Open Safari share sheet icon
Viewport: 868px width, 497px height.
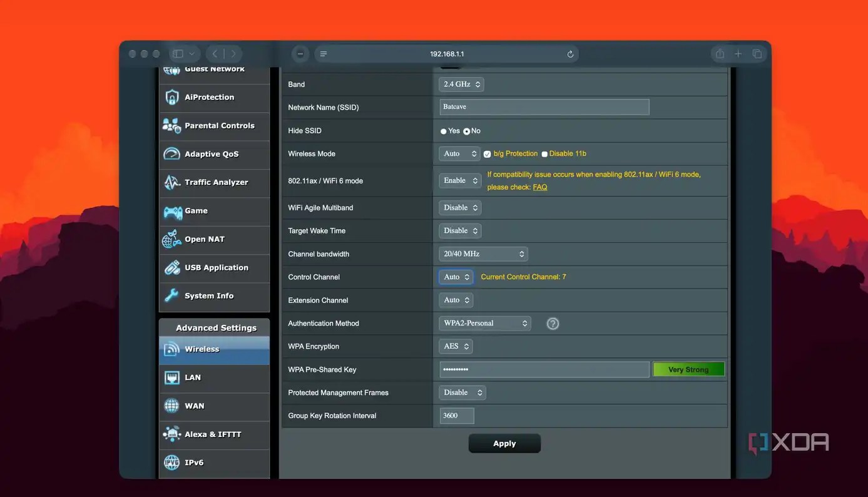(x=720, y=54)
